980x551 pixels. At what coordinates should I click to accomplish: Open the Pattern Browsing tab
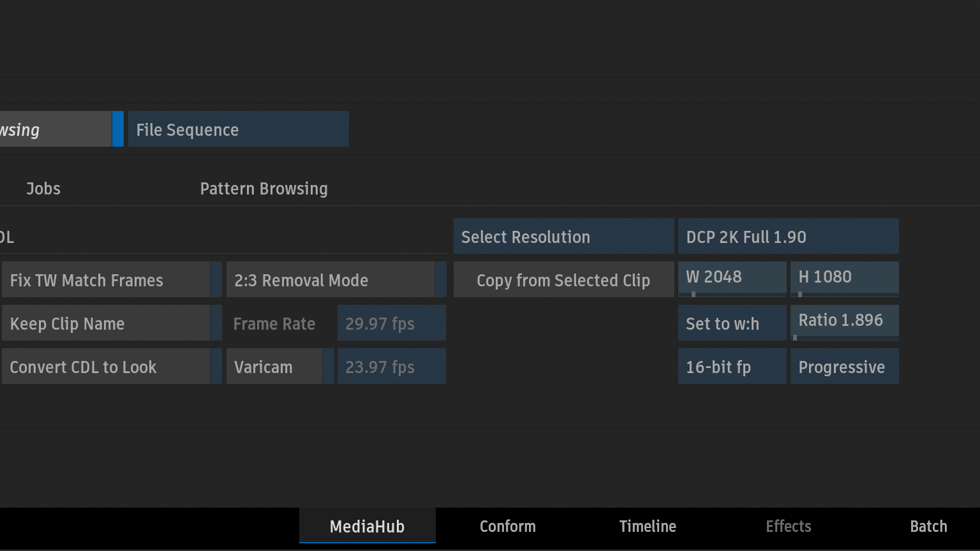264,189
